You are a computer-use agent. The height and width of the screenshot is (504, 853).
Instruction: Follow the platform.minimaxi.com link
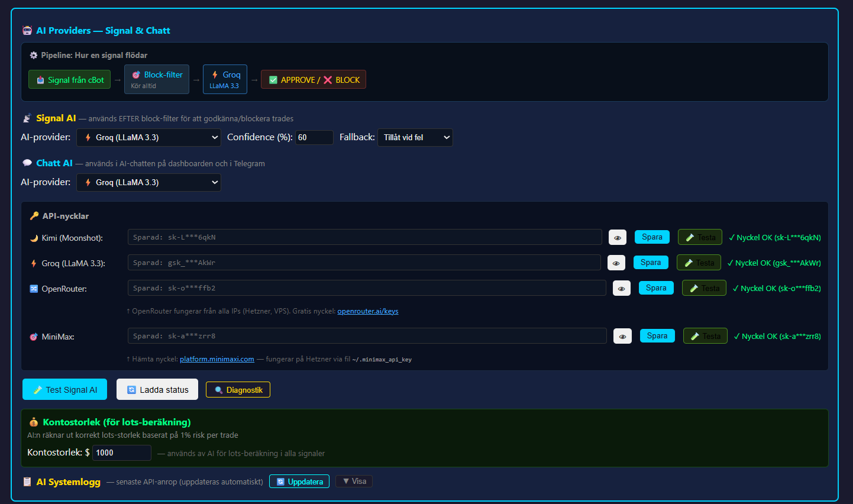tap(217, 359)
